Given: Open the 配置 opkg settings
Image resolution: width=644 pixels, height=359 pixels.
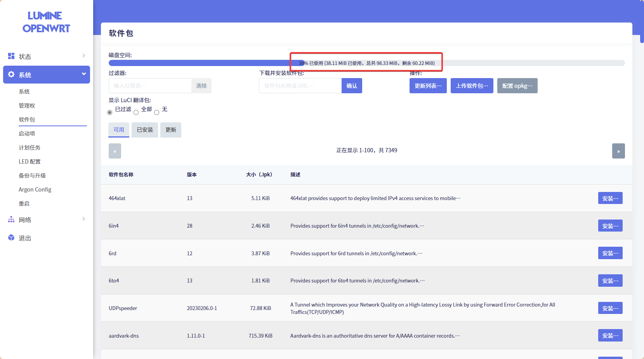Looking at the screenshot, I should (x=517, y=86).
